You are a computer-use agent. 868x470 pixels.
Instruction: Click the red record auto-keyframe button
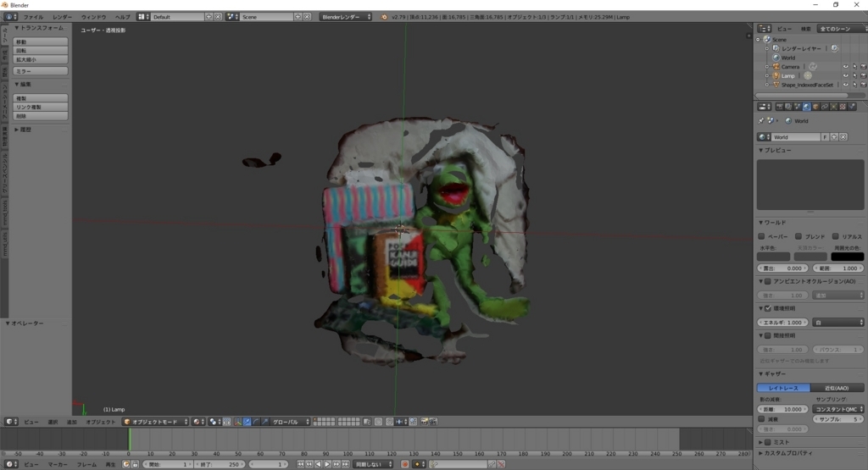pos(404,464)
